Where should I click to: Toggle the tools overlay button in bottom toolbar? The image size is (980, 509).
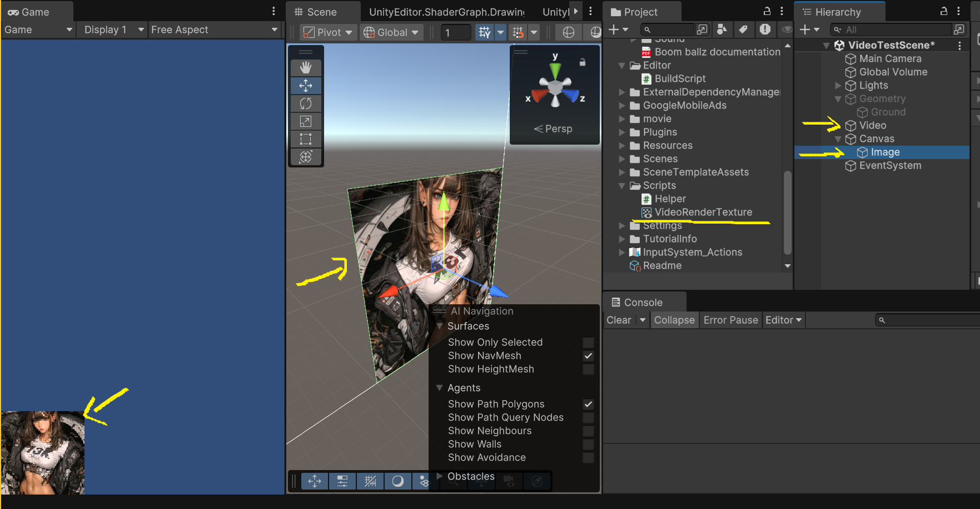315,481
